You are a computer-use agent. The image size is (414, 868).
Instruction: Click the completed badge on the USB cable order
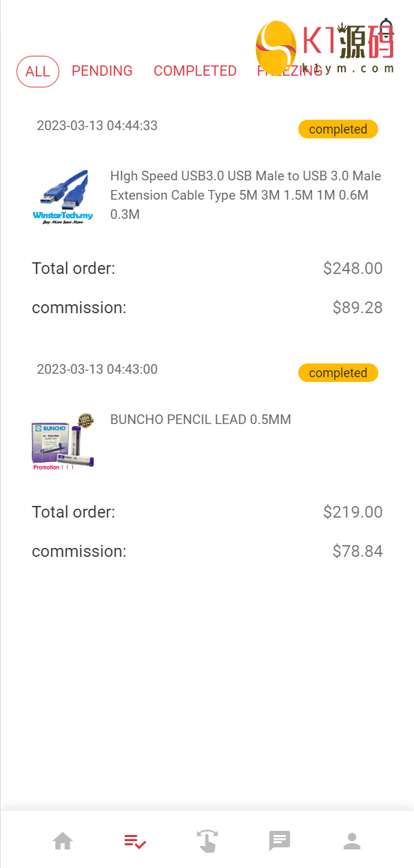pyautogui.click(x=338, y=129)
